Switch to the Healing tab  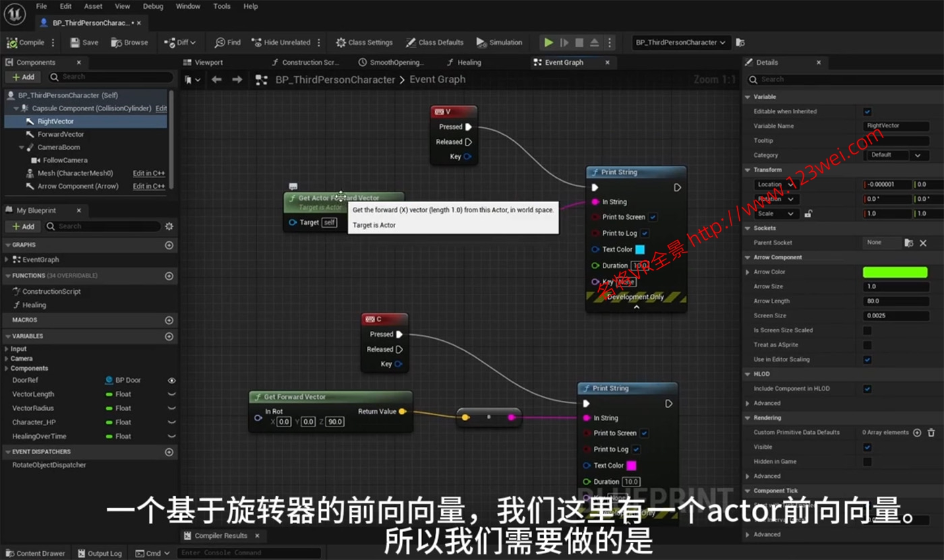[464, 62]
